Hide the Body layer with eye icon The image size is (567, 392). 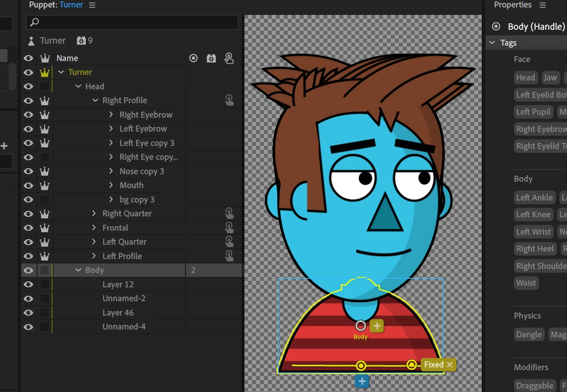[28, 270]
